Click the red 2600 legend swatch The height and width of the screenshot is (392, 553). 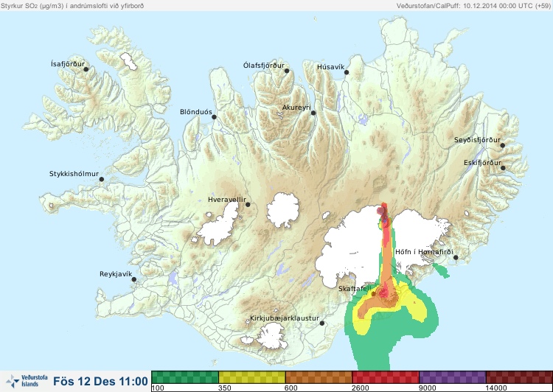[386, 377]
